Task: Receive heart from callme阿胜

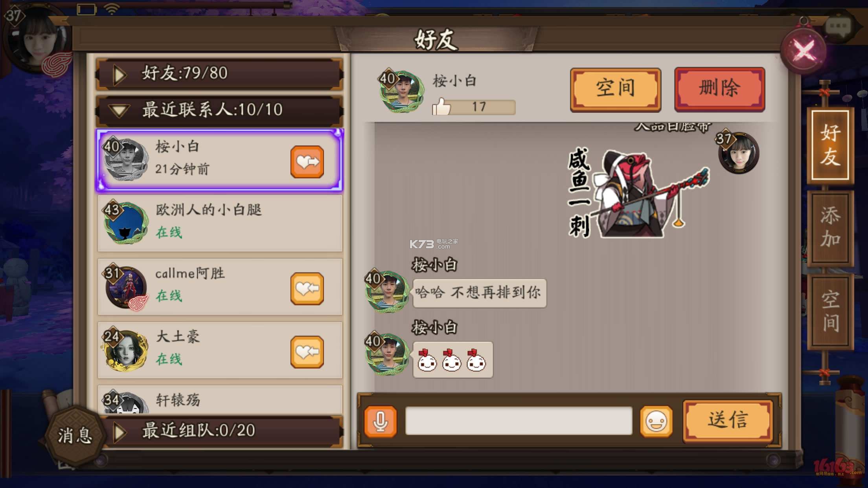Action: [307, 289]
